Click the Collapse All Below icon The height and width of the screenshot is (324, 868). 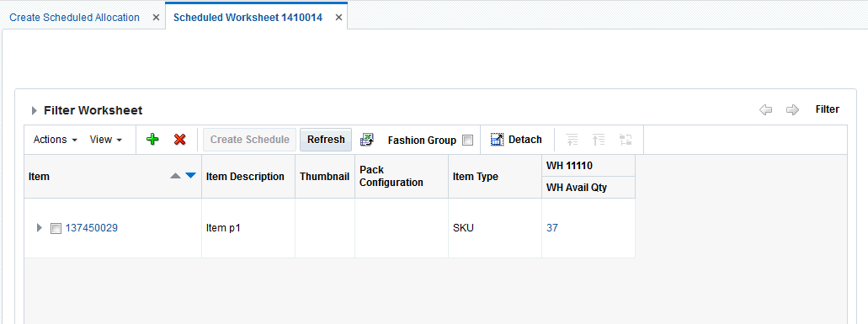pos(599,140)
